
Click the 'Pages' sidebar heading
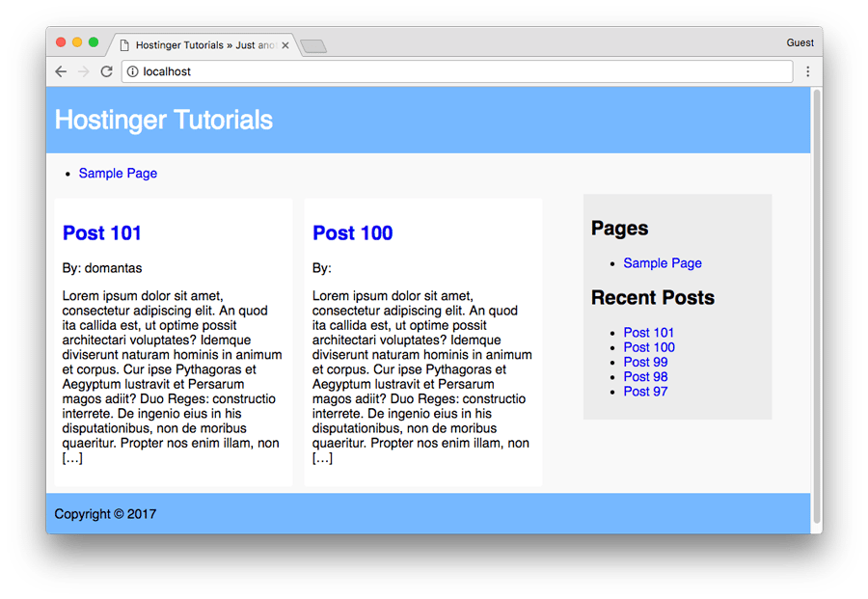[x=619, y=228]
